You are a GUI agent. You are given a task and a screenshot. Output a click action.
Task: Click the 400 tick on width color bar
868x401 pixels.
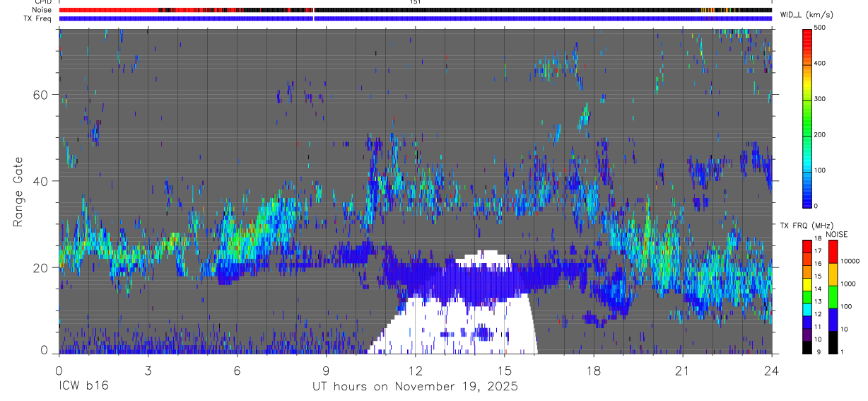[821, 64]
